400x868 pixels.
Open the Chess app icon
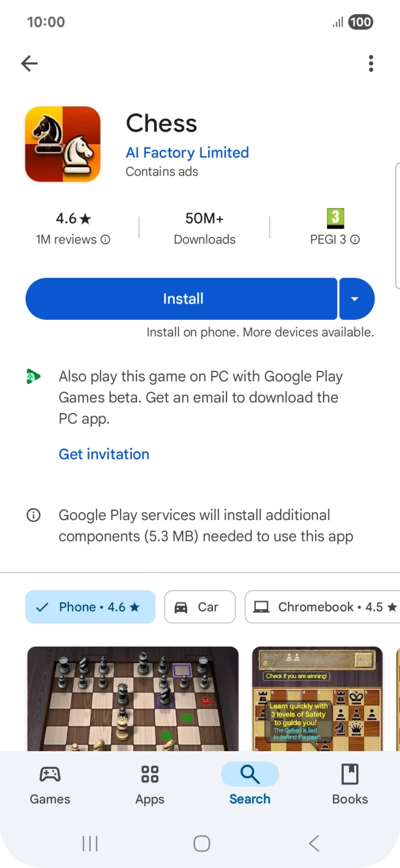62,144
